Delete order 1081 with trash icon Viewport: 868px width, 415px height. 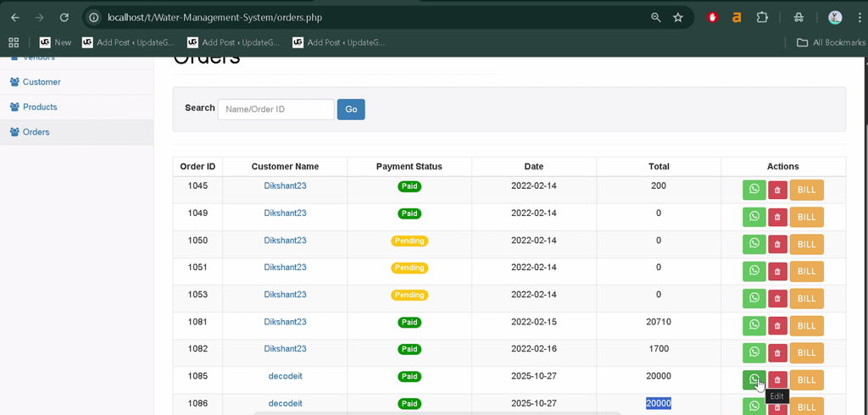click(777, 326)
